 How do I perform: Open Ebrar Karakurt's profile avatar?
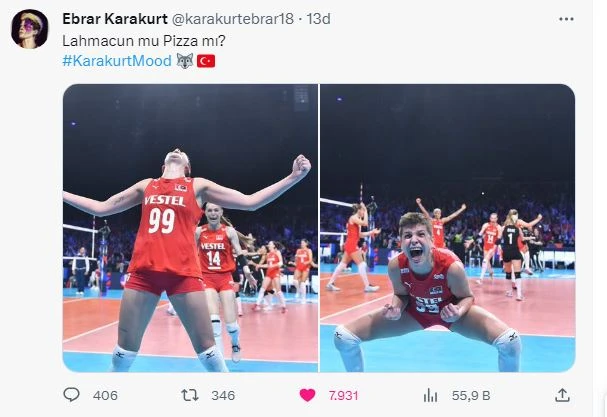(x=30, y=29)
